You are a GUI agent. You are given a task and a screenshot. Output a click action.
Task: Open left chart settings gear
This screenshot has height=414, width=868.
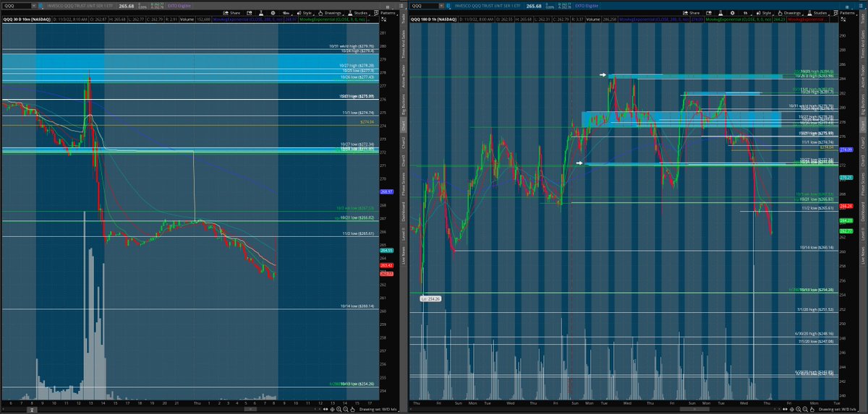pos(273,13)
